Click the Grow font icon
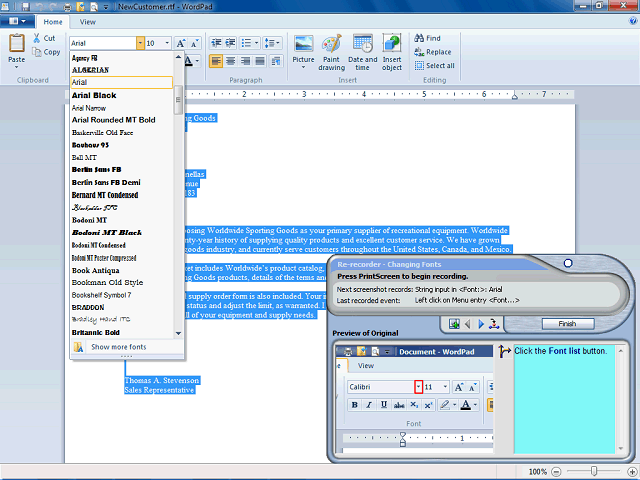The height and width of the screenshot is (480, 640). 181,43
